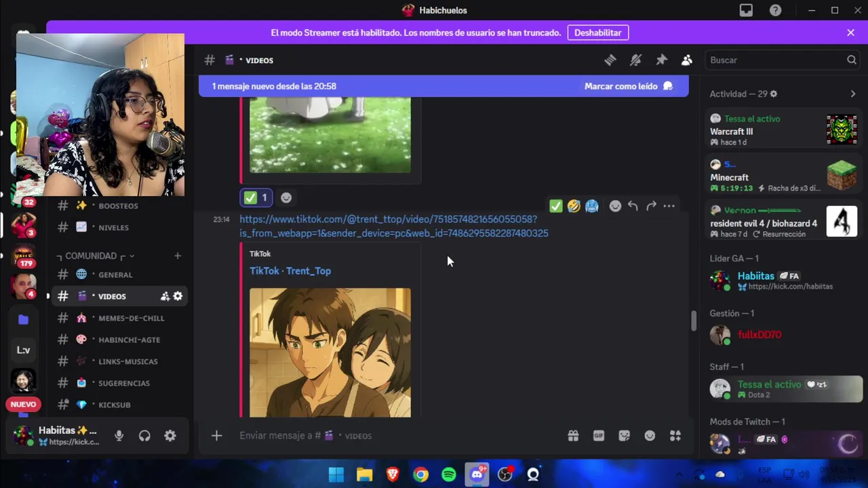This screenshot has height=488, width=868.
Task: Open Discord from the Windows taskbar
Action: (477, 474)
